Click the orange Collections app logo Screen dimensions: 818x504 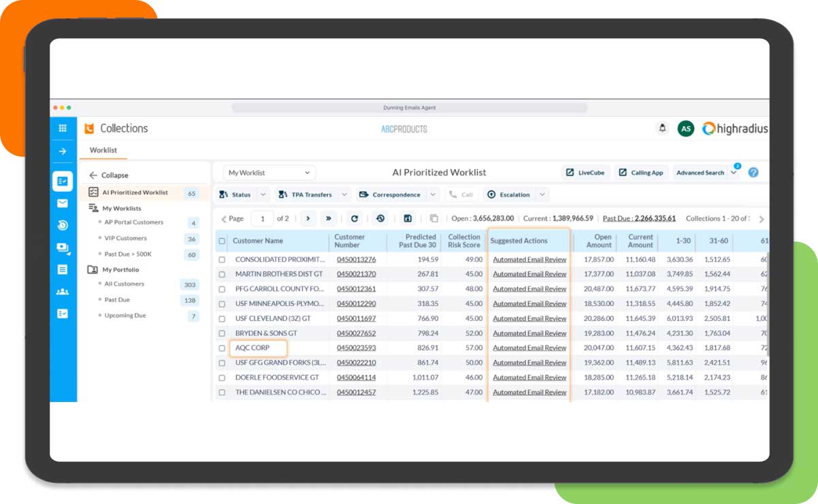(x=89, y=128)
